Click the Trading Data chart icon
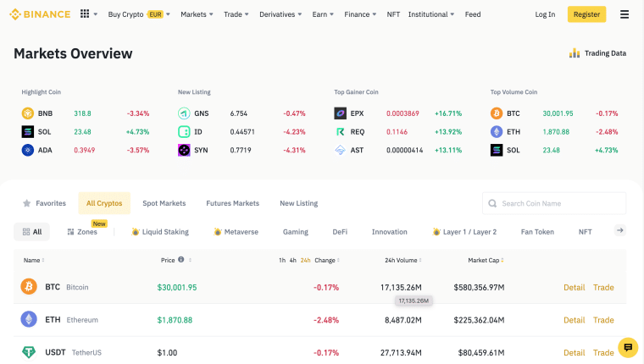The height and width of the screenshot is (364, 644). pyautogui.click(x=575, y=53)
